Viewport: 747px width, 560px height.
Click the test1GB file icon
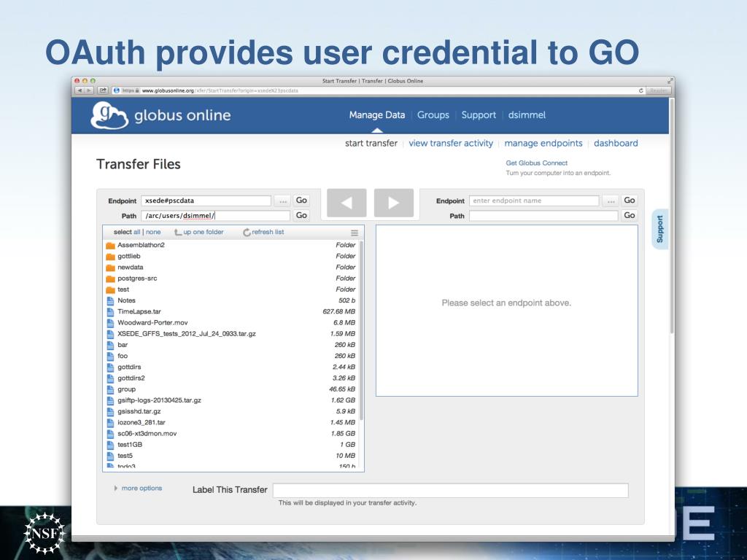point(111,445)
